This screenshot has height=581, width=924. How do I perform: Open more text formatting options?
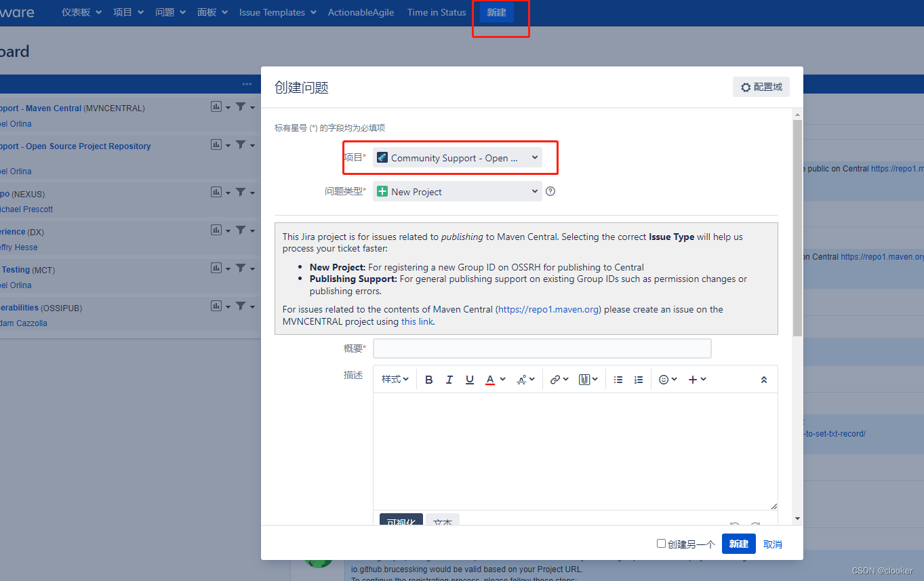[x=525, y=380]
